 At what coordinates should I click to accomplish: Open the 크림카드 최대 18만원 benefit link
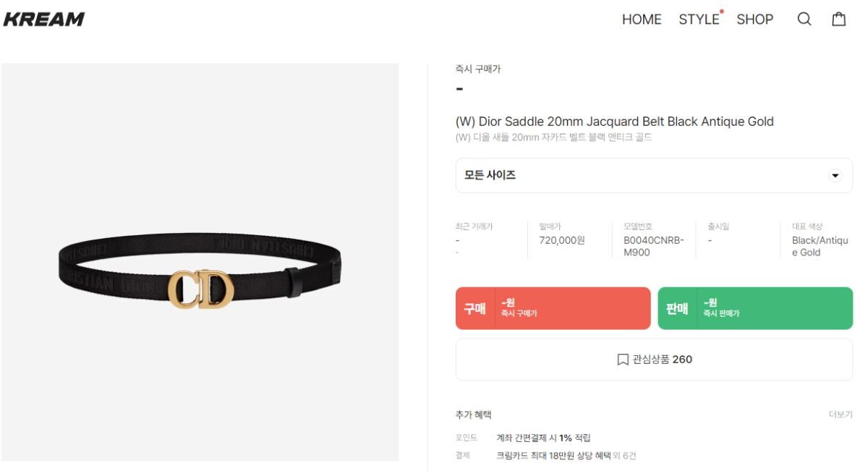(553, 456)
